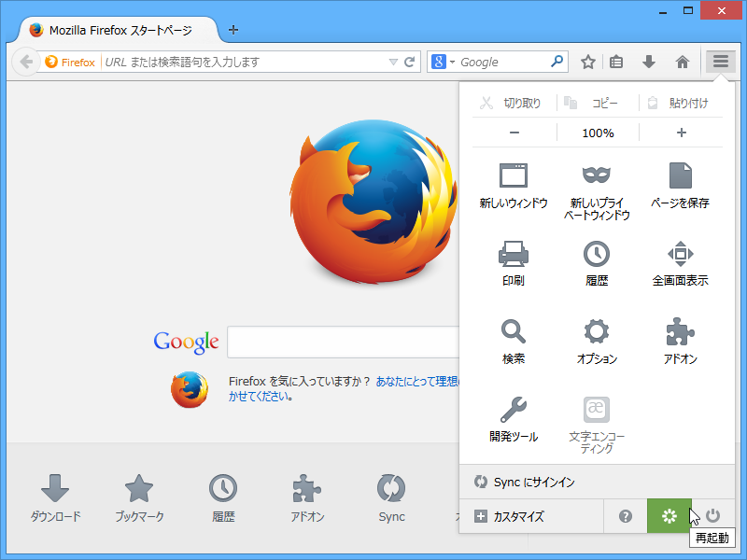Open the Downloads panel from the toolbar

click(x=648, y=61)
